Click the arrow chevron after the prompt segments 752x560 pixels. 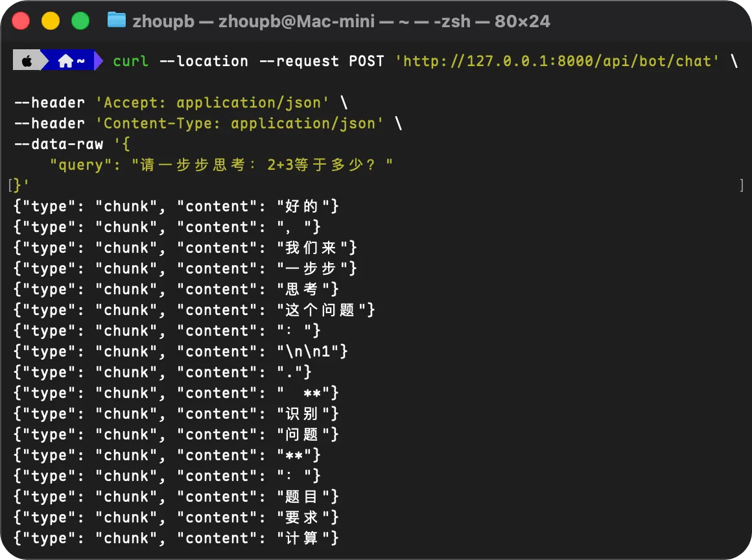point(99,60)
